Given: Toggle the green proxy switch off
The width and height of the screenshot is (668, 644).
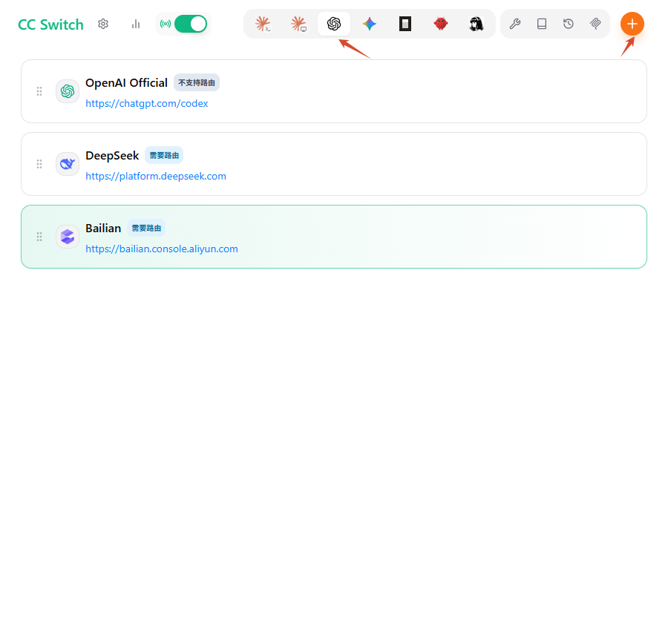Looking at the screenshot, I should click(191, 24).
